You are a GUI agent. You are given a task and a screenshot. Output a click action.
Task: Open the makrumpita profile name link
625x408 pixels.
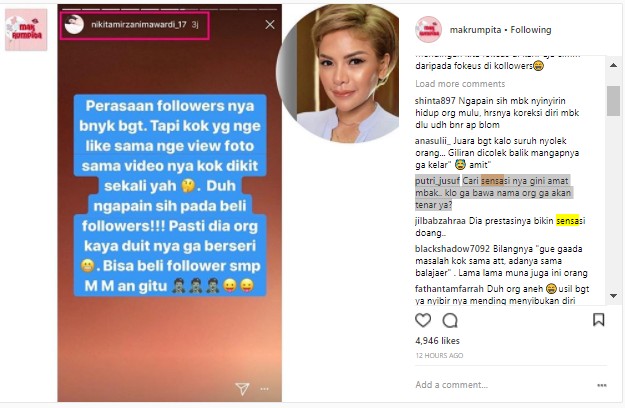pos(475,30)
